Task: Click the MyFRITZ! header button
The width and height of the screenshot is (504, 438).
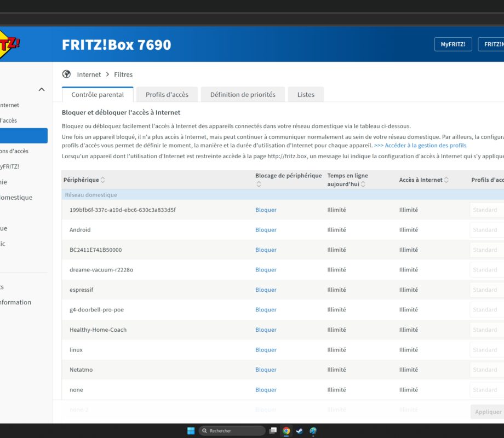Action: click(x=453, y=44)
